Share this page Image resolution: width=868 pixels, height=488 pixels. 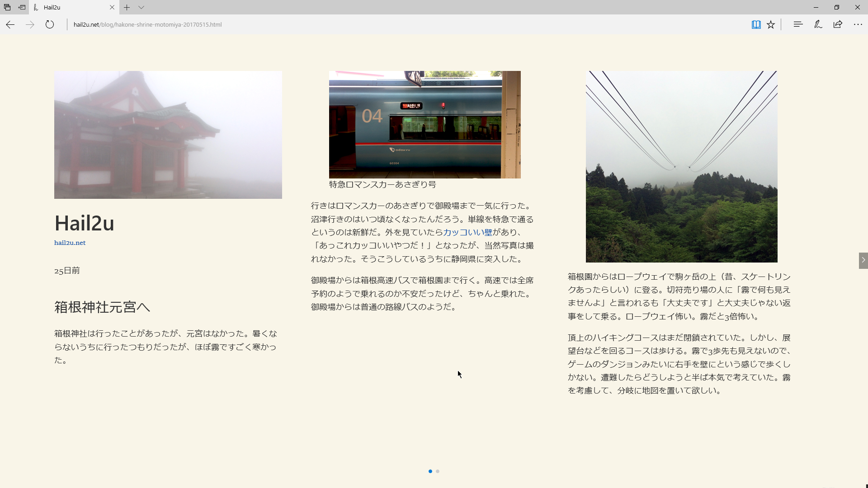(838, 24)
